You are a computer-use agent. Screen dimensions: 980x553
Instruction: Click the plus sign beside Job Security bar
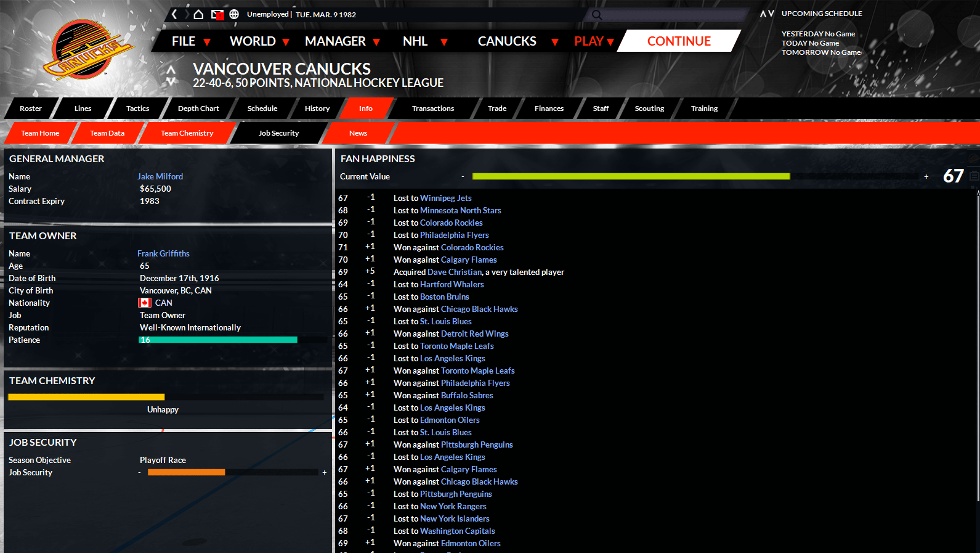(x=325, y=473)
